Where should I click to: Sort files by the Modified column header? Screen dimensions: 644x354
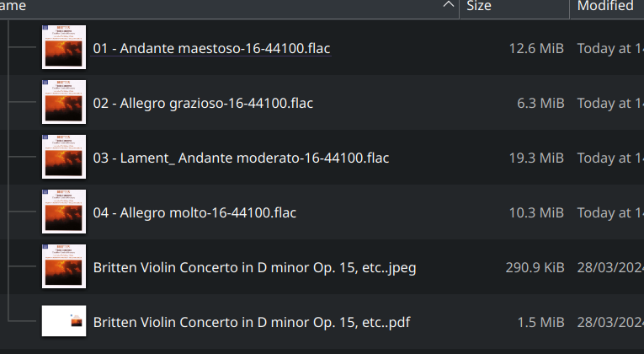coord(604,6)
